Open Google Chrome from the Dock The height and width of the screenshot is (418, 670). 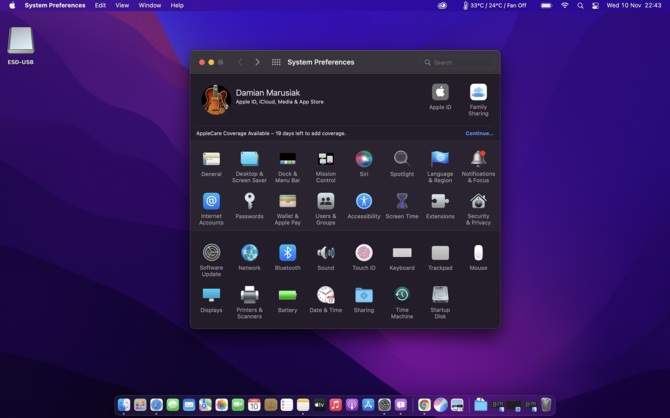pyautogui.click(x=424, y=404)
